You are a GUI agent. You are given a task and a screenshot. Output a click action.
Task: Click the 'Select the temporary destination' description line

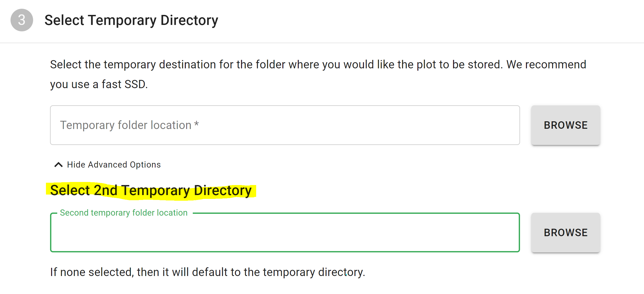click(318, 65)
